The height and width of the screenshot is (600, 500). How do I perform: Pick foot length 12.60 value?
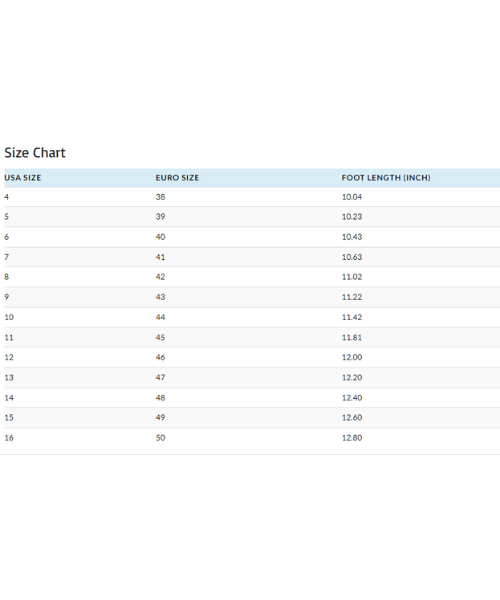tap(352, 417)
